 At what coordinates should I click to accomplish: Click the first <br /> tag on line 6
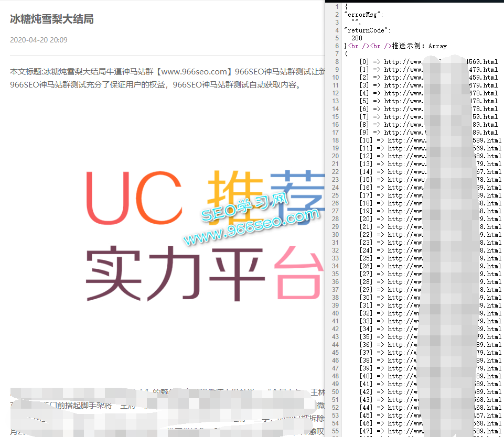click(358, 46)
